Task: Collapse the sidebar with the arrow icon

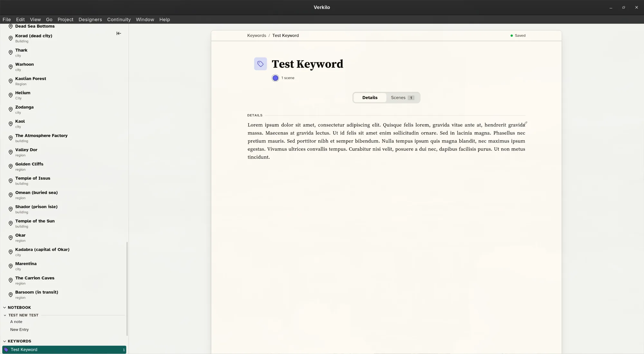Action: click(119, 33)
